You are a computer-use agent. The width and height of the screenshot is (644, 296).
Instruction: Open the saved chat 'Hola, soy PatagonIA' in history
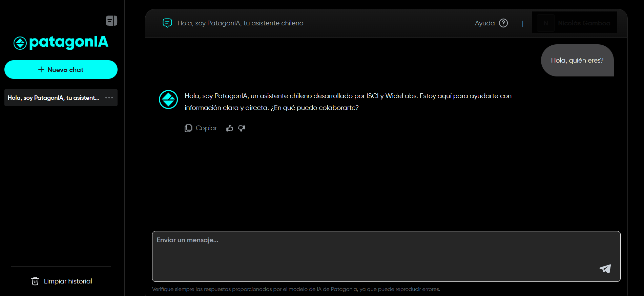click(x=53, y=98)
